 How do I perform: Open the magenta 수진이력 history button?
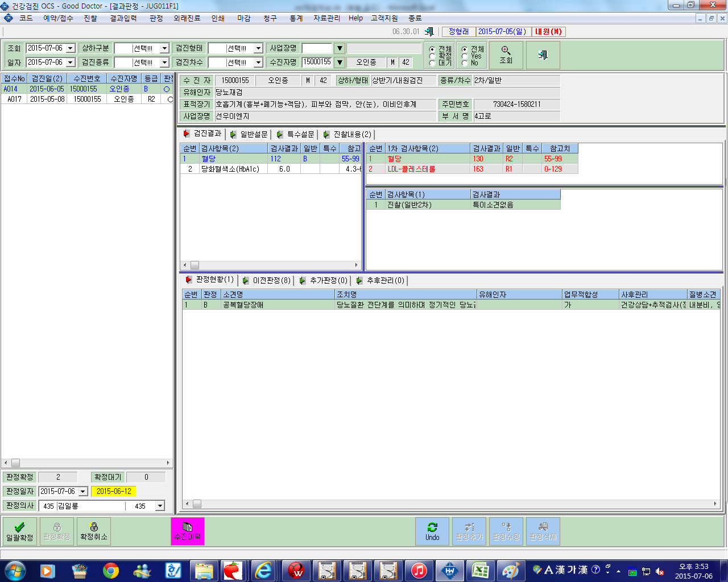188,531
